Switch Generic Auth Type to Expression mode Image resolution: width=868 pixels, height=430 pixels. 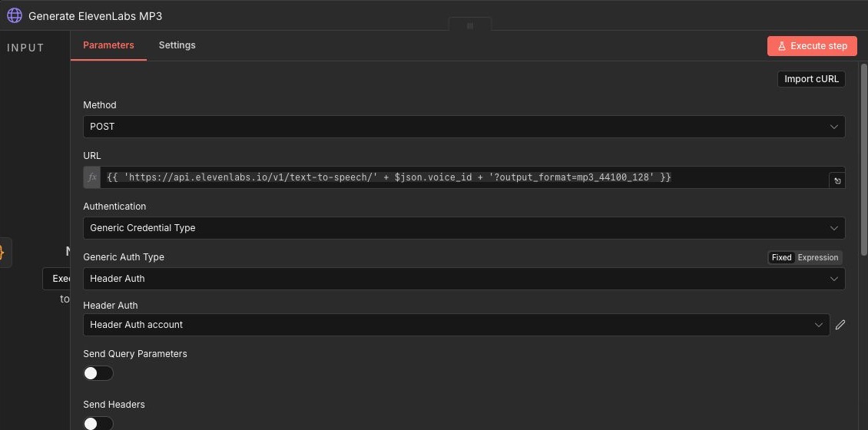point(817,257)
